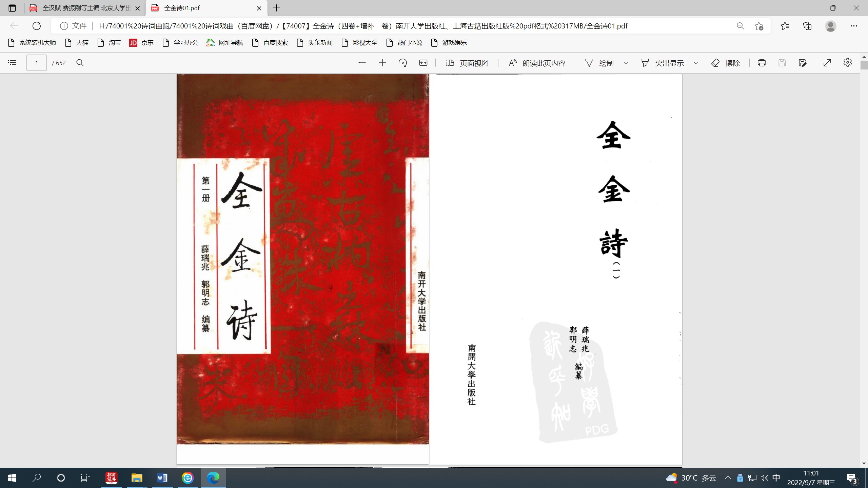This screenshot has width=868, height=488.
Task: Open the 影视大全 bookmark
Action: tap(359, 43)
